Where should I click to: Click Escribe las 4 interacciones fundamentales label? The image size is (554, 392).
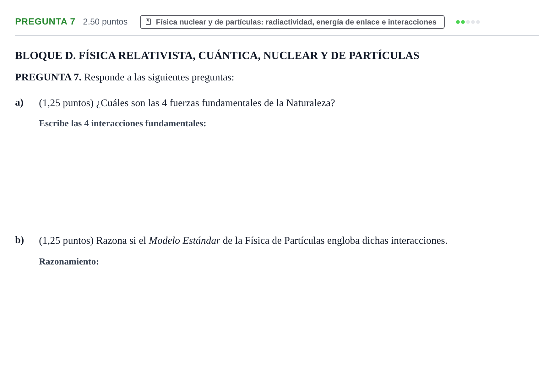(x=122, y=123)
